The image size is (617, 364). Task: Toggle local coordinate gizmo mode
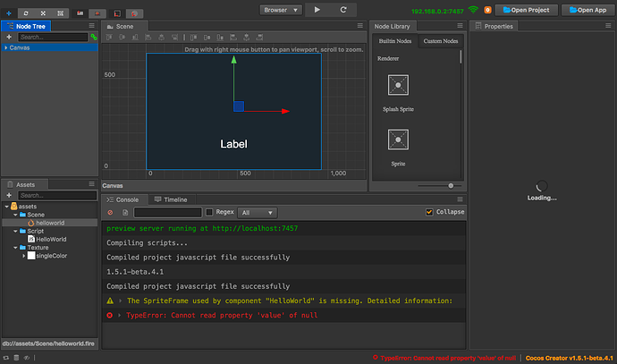point(117,13)
